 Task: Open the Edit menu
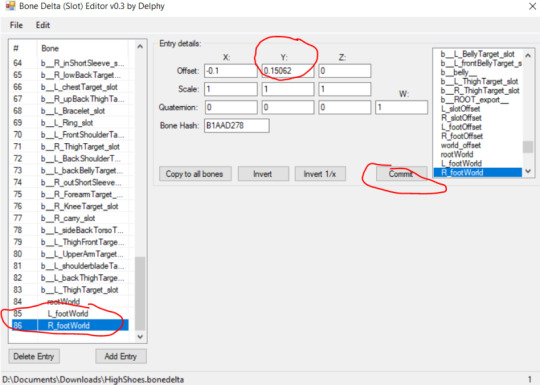[x=43, y=25]
